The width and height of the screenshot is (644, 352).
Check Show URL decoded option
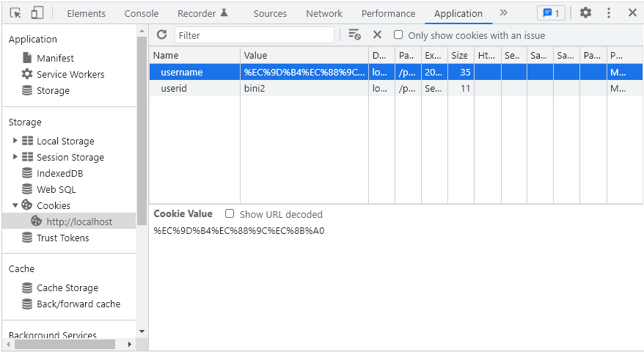coord(230,214)
